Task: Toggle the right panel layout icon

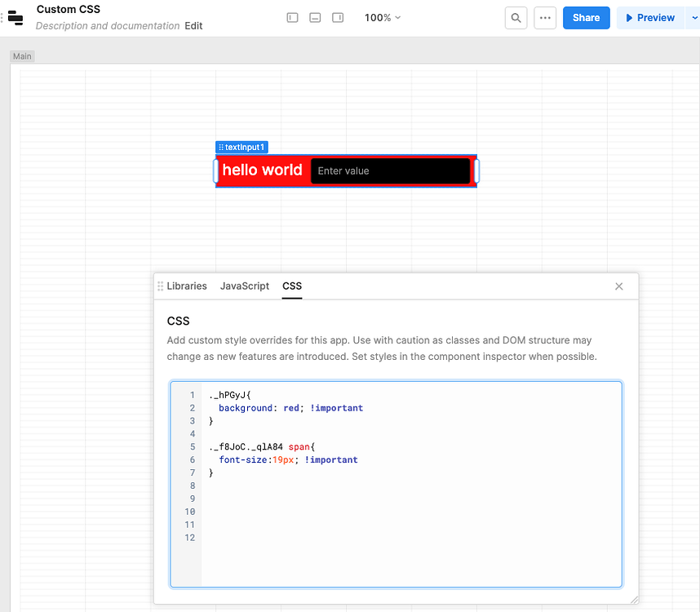Action: [337, 16]
